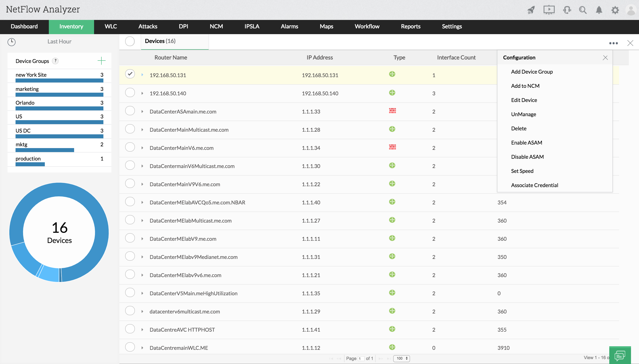
Task: Add a device group with plus icon
Action: pyautogui.click(x=101, y=61)
